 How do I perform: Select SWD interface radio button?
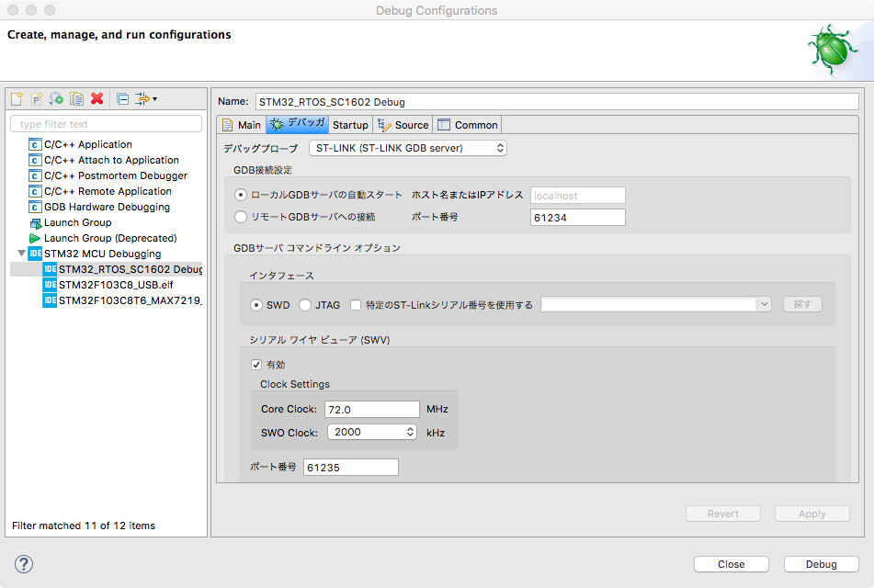pos(256,305)
